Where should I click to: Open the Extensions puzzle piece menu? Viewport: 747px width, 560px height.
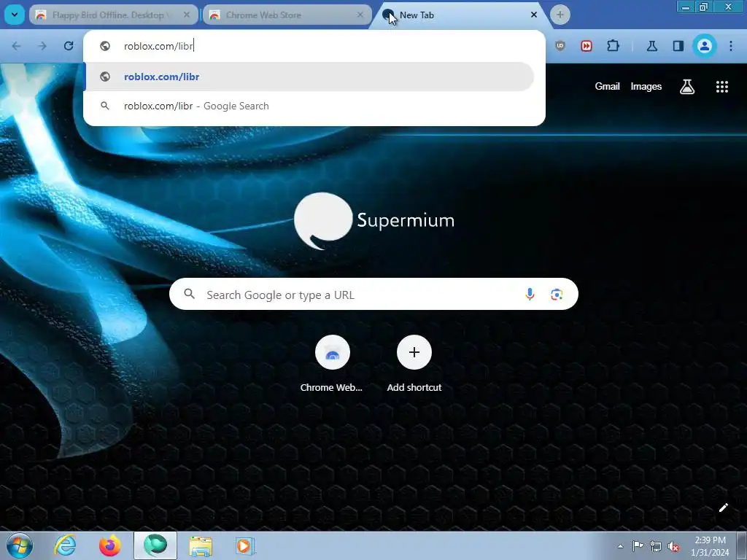613,46
